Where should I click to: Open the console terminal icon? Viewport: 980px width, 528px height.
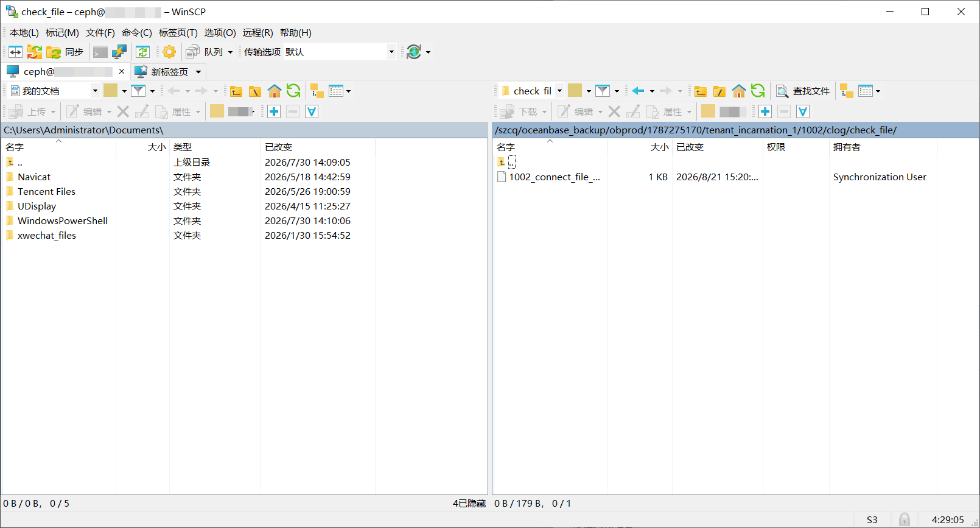[x=100, y=52]
